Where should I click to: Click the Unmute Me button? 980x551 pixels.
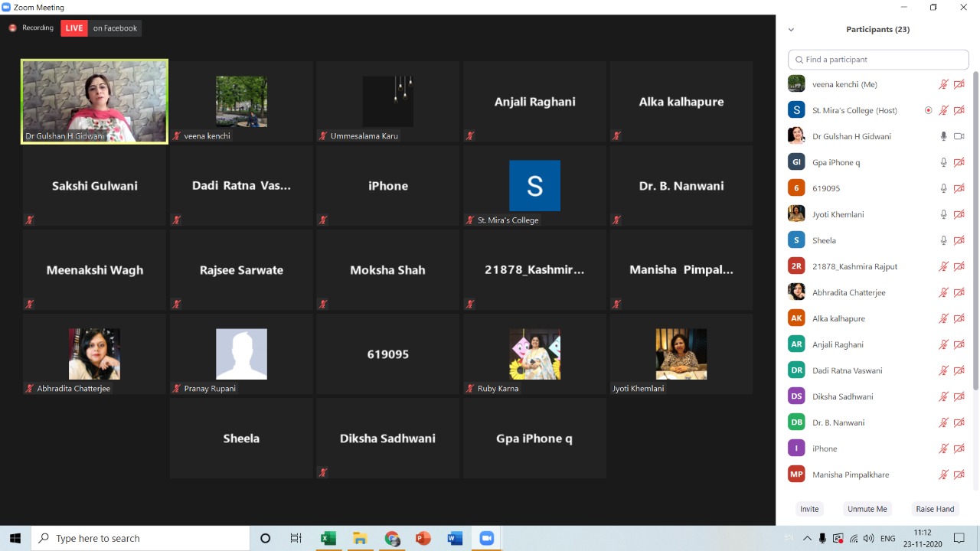coord(867,509)
